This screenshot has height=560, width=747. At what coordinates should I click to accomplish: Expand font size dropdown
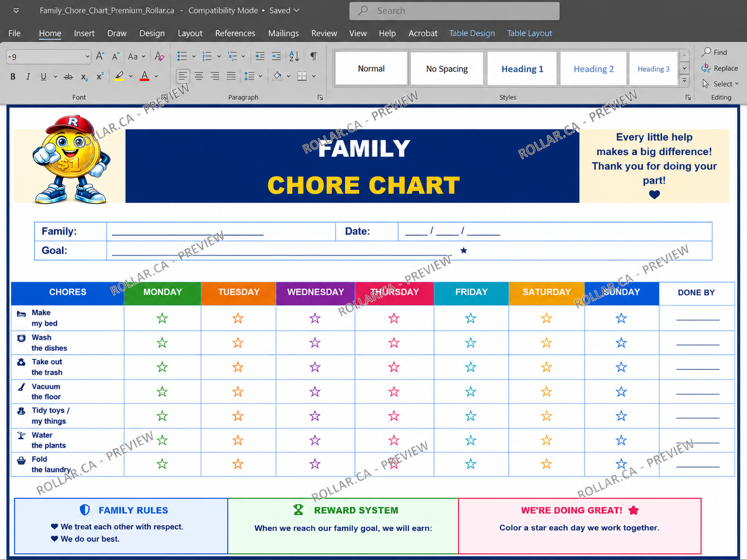pyautogui.click(x=87, y=56)
